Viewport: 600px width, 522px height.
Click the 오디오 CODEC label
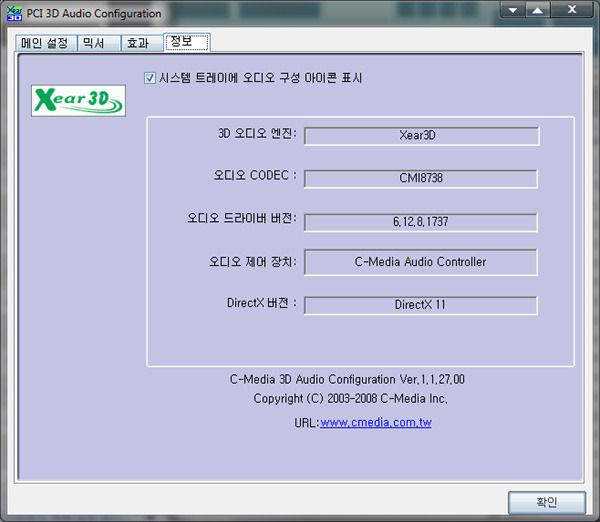[255, 175]
